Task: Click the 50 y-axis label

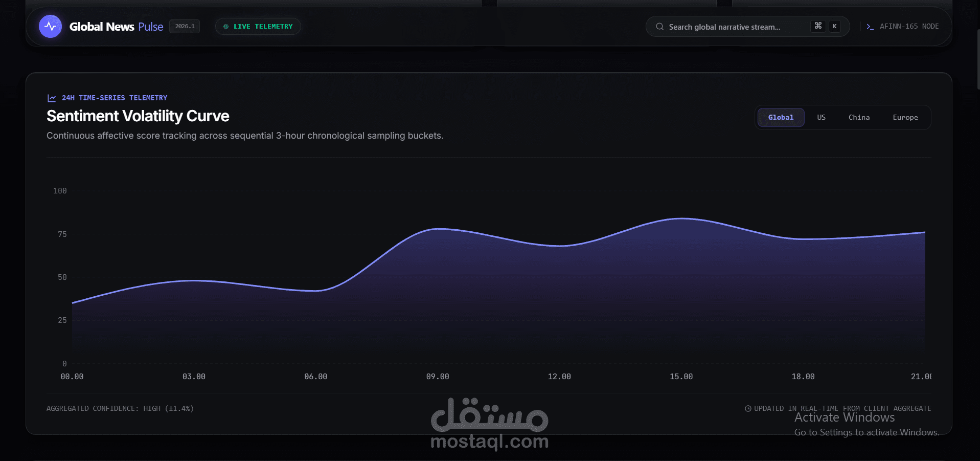Action: pyautogui.click(x=62, y=277)
